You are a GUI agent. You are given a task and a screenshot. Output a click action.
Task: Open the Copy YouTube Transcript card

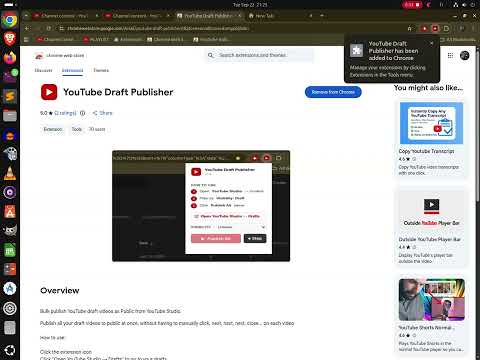click(431, 138)
